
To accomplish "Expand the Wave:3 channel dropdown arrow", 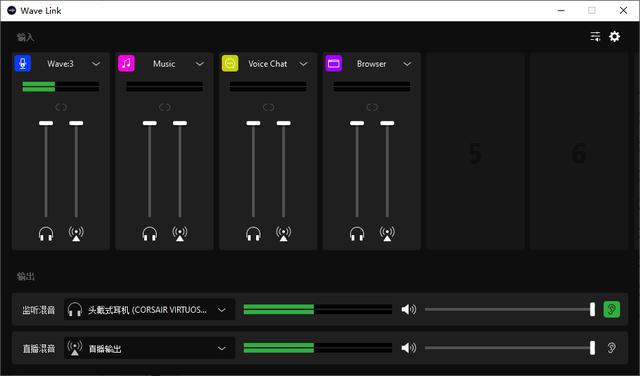I will coord(96,64).
